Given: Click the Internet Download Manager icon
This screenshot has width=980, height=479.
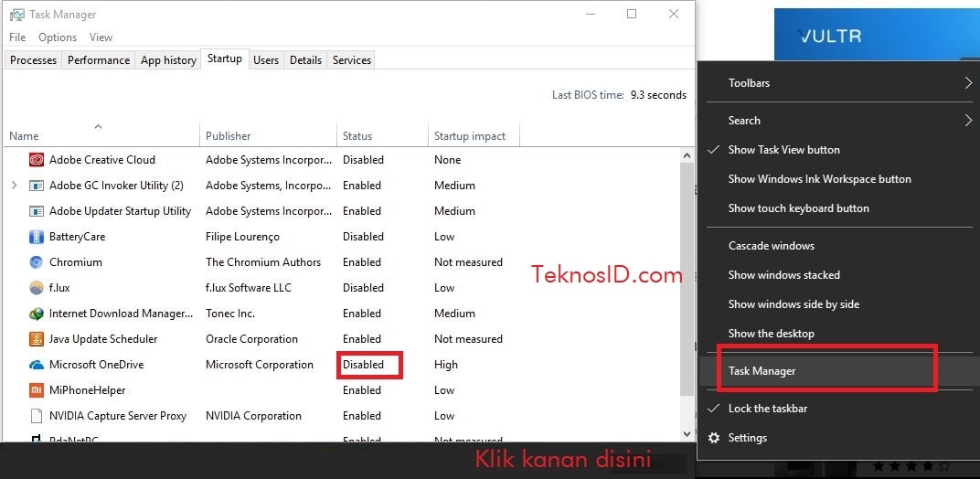Looking at the screenshot, I should (37, 314).
